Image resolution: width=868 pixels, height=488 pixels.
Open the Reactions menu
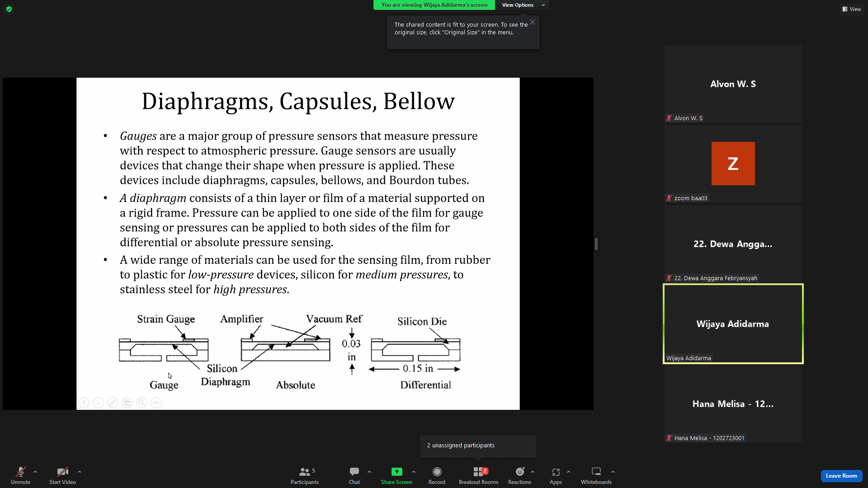[x=519, y=475]
